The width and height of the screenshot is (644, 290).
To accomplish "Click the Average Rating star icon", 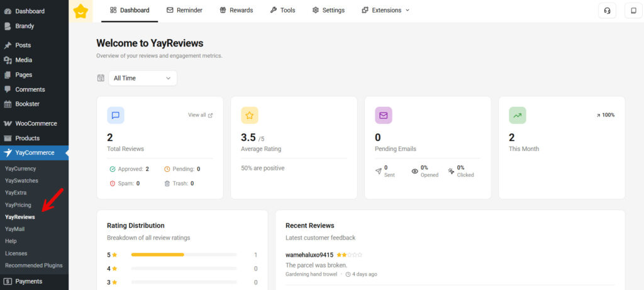I will (x=249, y=115).
